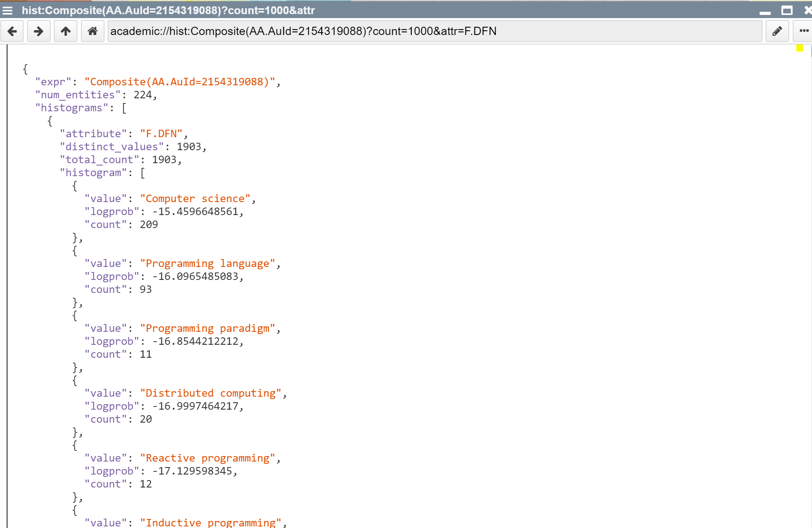Click the "Computer science" value string
The width and height of the screenshot is (812, 528).
(x=195, y=199)
